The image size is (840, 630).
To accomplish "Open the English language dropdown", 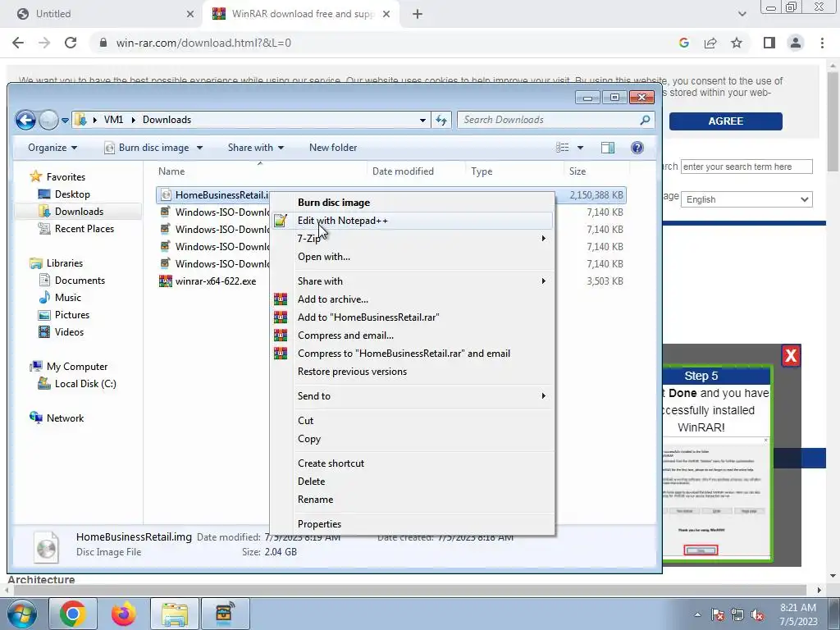I will click(x=746, y=199).
